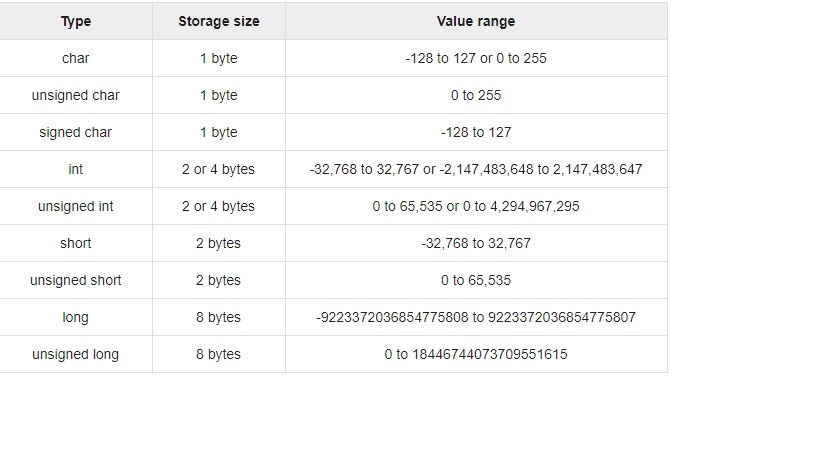Click the int type cell
This screenshot has height=460, width=819.
(x=76, y=169)
